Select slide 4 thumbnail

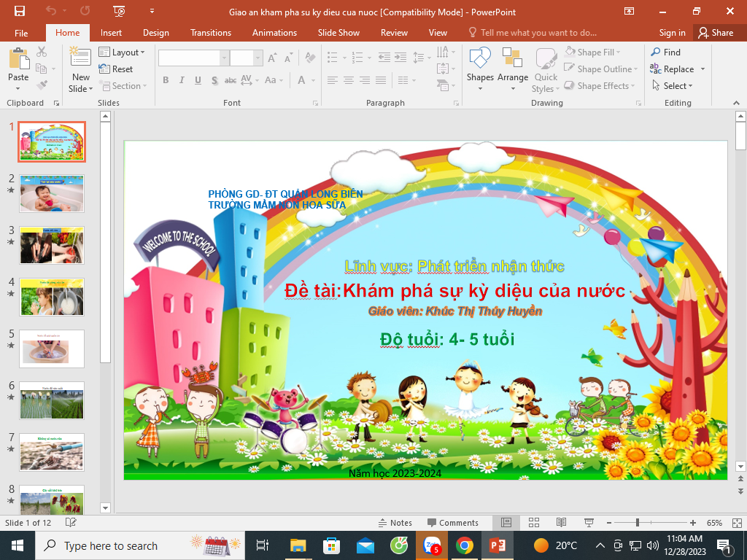(x=52, y=297)
